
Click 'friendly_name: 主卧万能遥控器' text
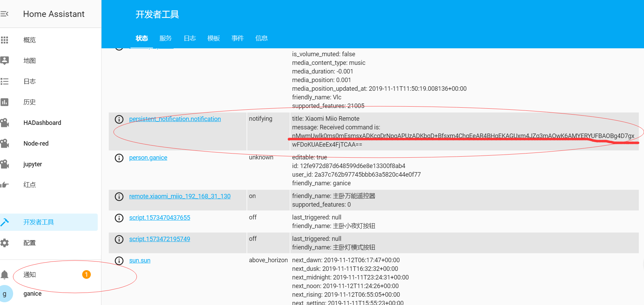334,196
